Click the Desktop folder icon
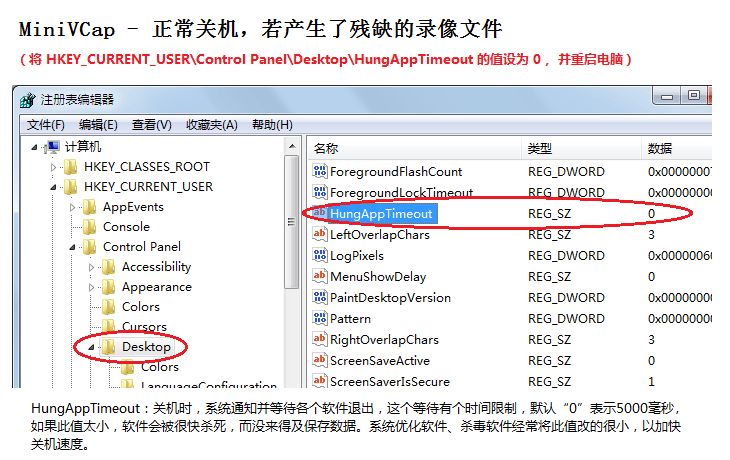 108,347
